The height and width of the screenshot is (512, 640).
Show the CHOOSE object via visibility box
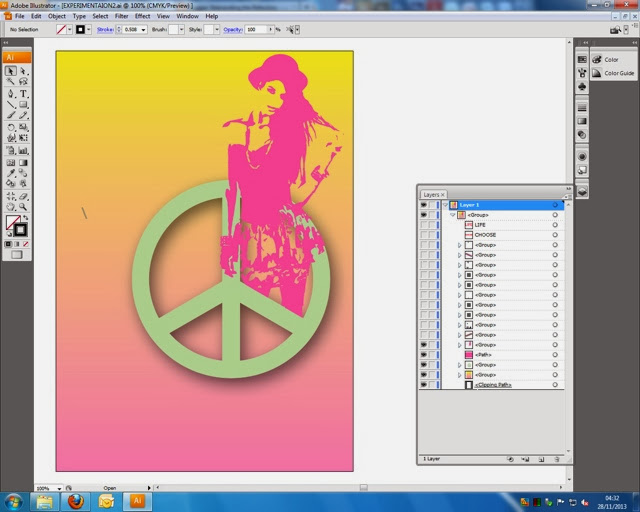[424, 235]
